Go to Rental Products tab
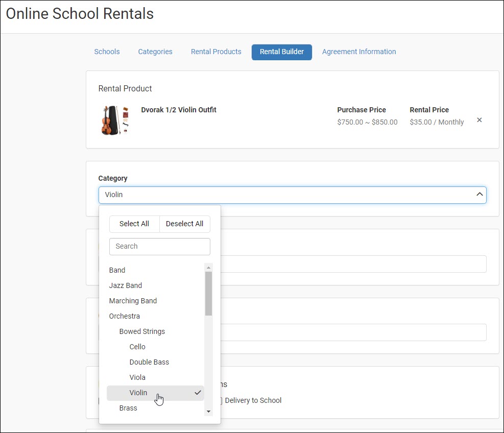The image size is (504, 433). tap(216, 52)
